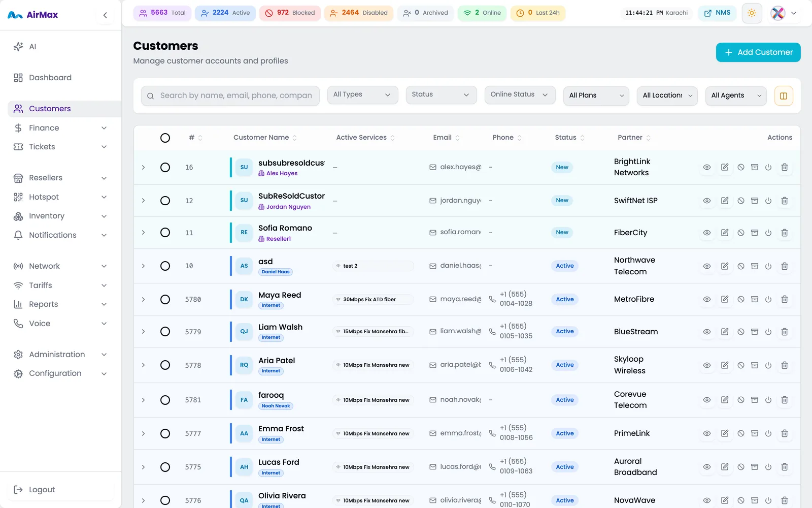Open the All Locations filter dropdown

tap(667, 96)
